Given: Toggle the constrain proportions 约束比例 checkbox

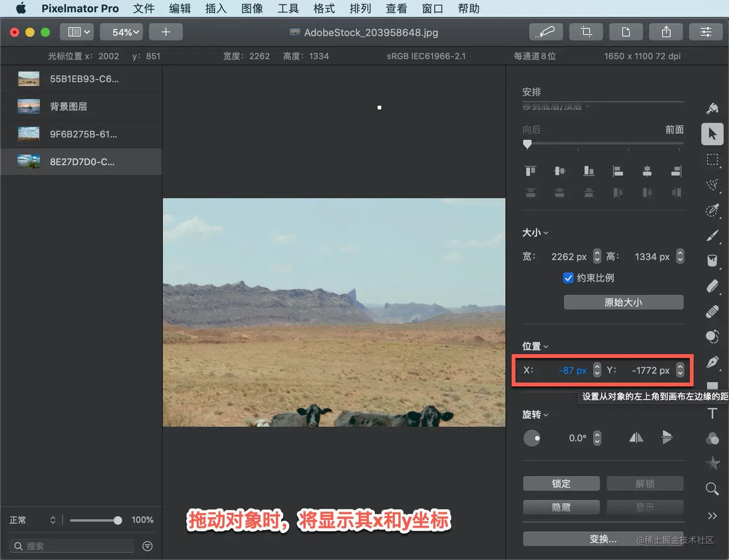Looking at the screenshot, I should point(568,278).
